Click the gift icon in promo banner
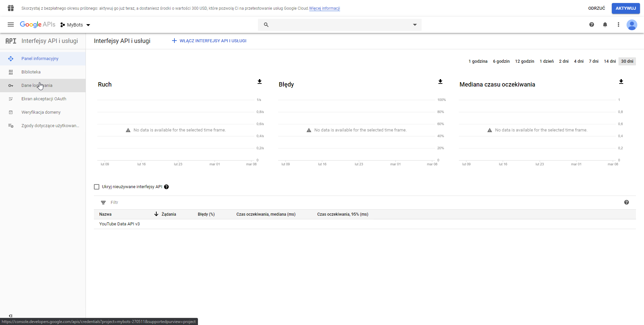Screen dimensions: 644x325 pyautogui.click(x=11, y=8)
